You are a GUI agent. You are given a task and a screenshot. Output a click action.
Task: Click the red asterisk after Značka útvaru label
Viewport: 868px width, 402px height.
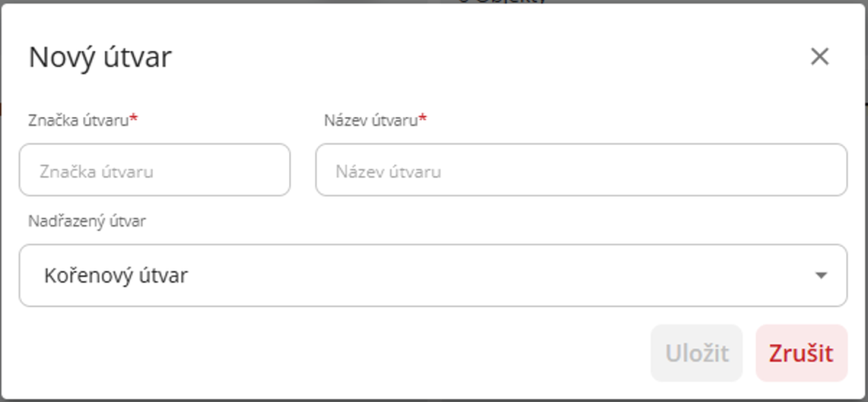[x=134, y=120]
